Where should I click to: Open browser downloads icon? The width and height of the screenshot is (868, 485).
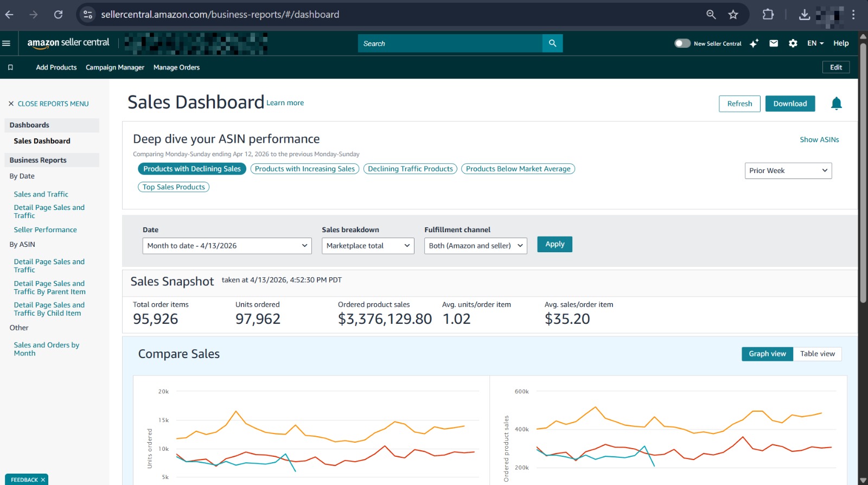805,15
